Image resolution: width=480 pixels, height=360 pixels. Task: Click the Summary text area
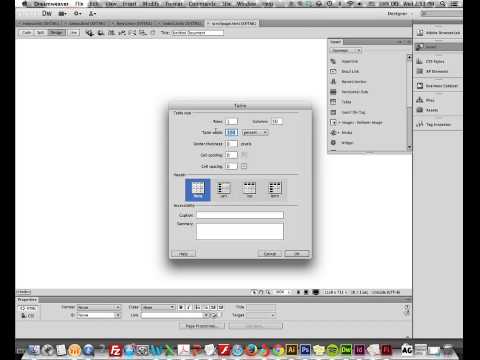click(240, 231)
